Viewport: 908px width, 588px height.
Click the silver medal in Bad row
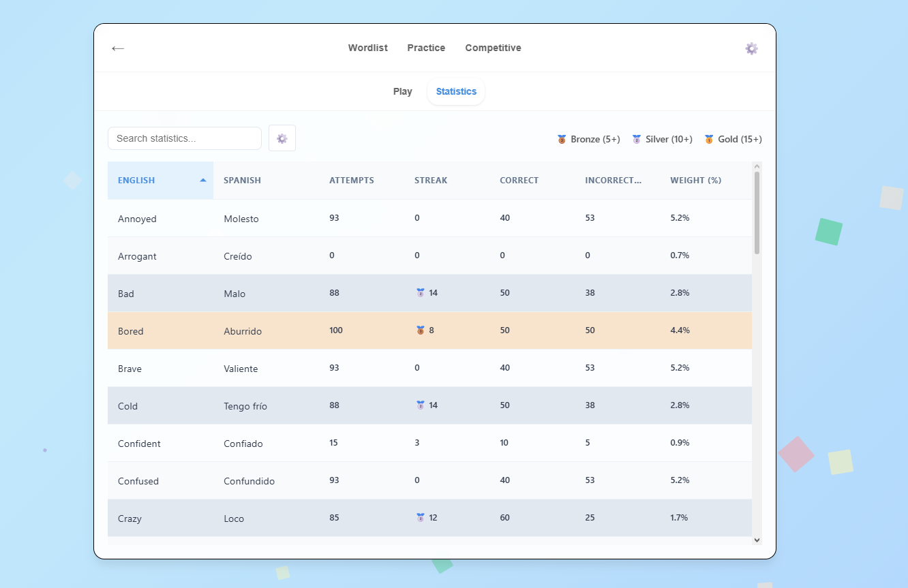tap(421, 293)
